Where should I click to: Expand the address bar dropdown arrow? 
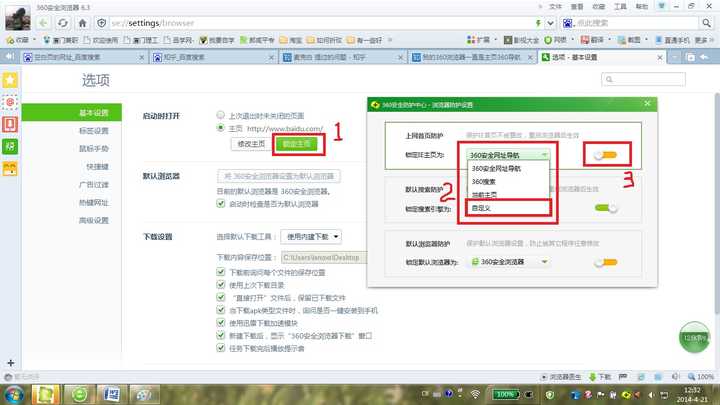[x=550, y=22]
